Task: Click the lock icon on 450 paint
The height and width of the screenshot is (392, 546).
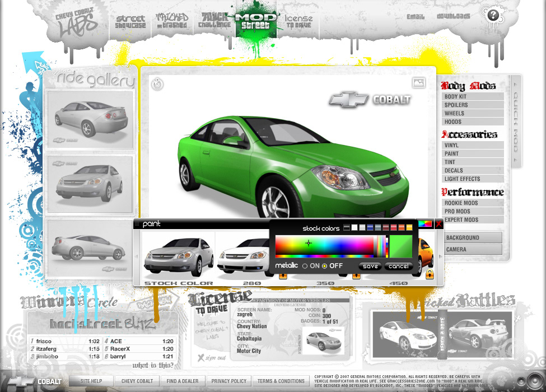Action: [x=430, y=274]
